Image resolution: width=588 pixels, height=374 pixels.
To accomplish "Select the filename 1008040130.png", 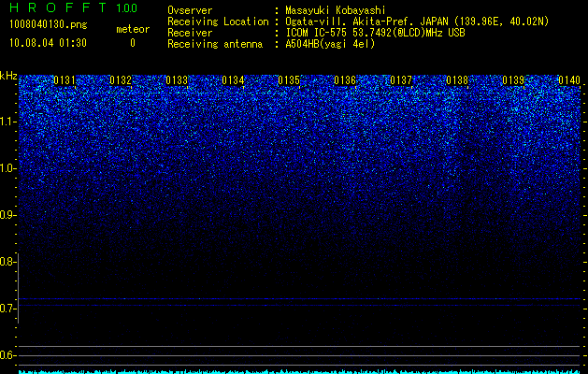I will [x=49, y=24].
